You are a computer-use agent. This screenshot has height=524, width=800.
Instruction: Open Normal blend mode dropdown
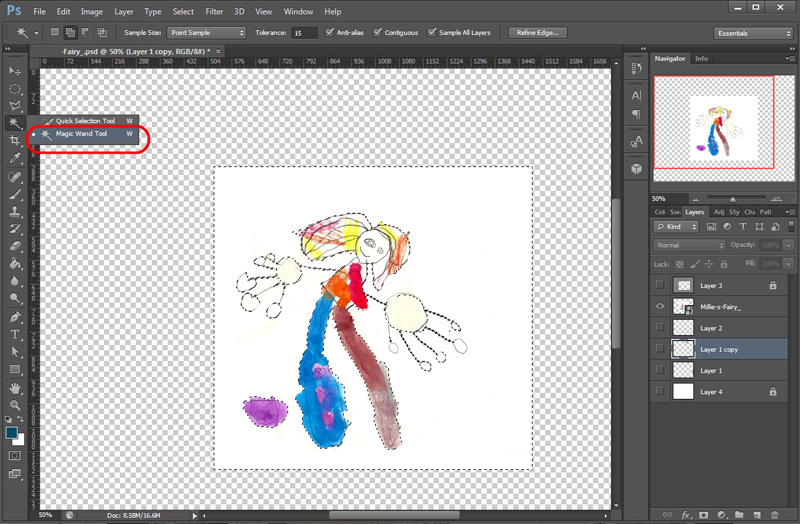pos(689,245)
